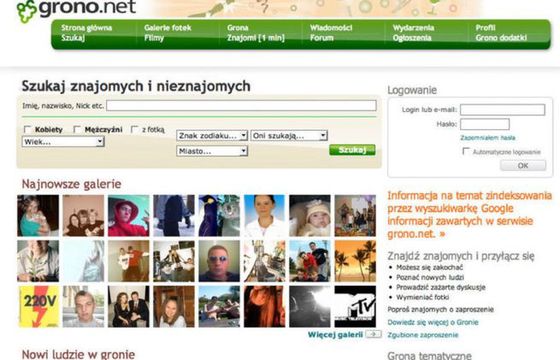Screen dimensions: 560x360
Task: Open Grona in navigation bar
Action: click(x=238, y=28)
